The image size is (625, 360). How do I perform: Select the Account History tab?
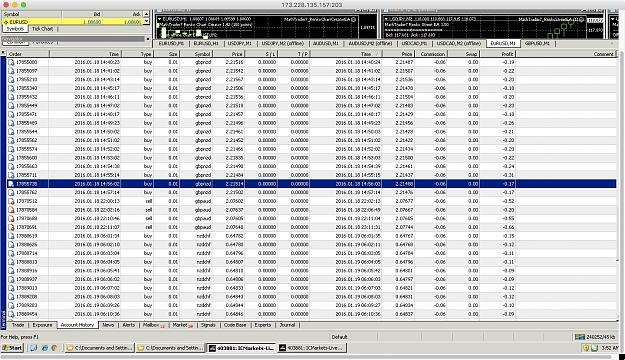[77, 325]
